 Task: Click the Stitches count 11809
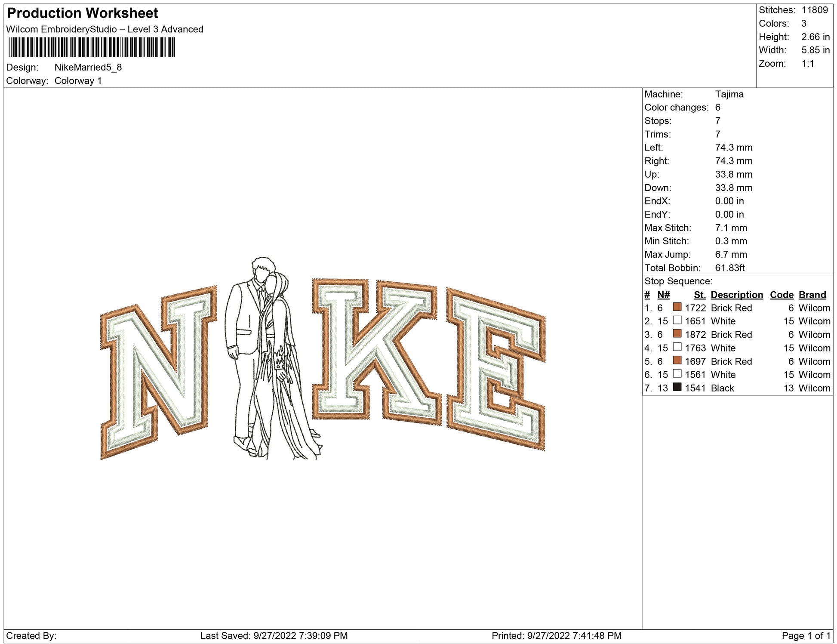(x=814, y=10)
